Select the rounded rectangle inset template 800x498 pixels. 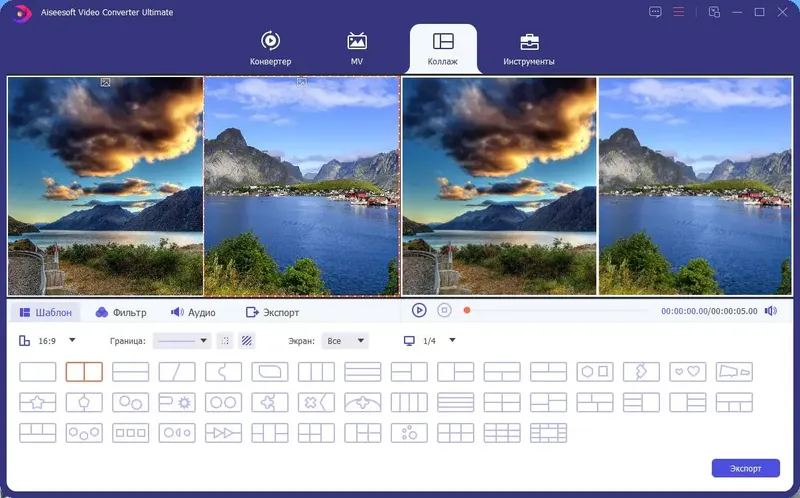pos(270,372)
